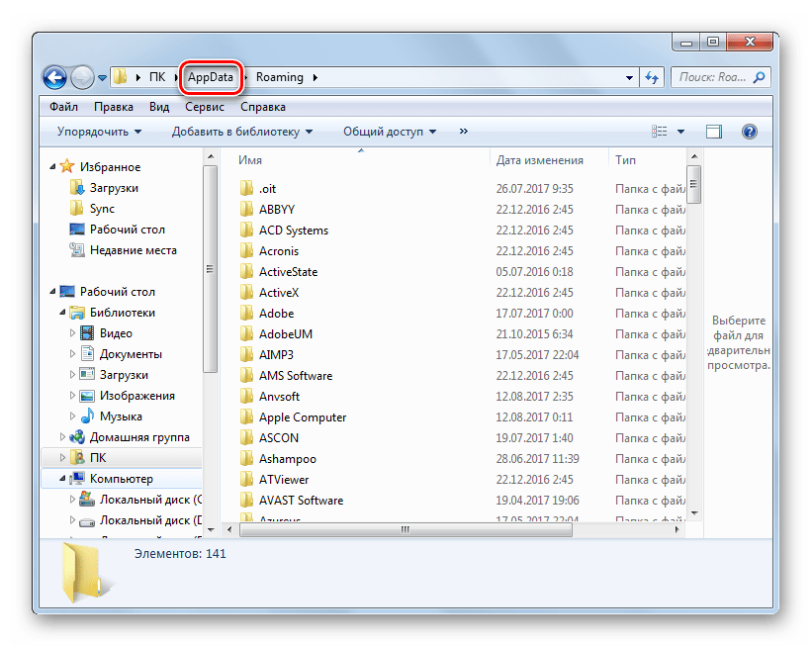Screen dimensions: 812x647
Task: Click the Forward navigation arrow button
Action: (x=82, y=78)
